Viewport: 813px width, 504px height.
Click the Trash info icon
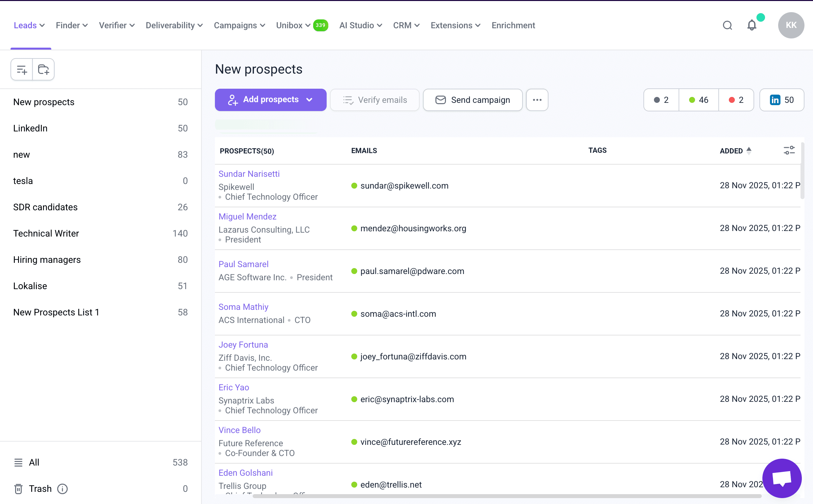pyautogui.click(x=62, y=489)
